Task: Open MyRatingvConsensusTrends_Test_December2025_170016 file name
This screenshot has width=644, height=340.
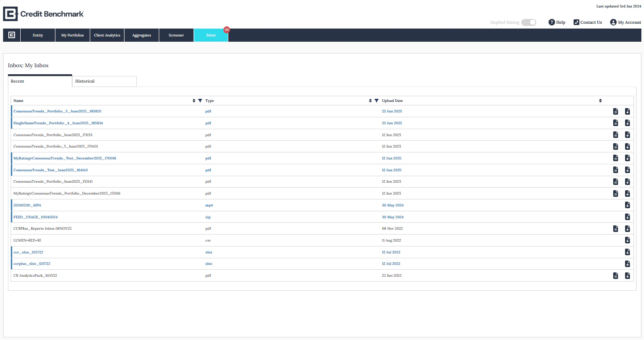Action: coord(65,158)
